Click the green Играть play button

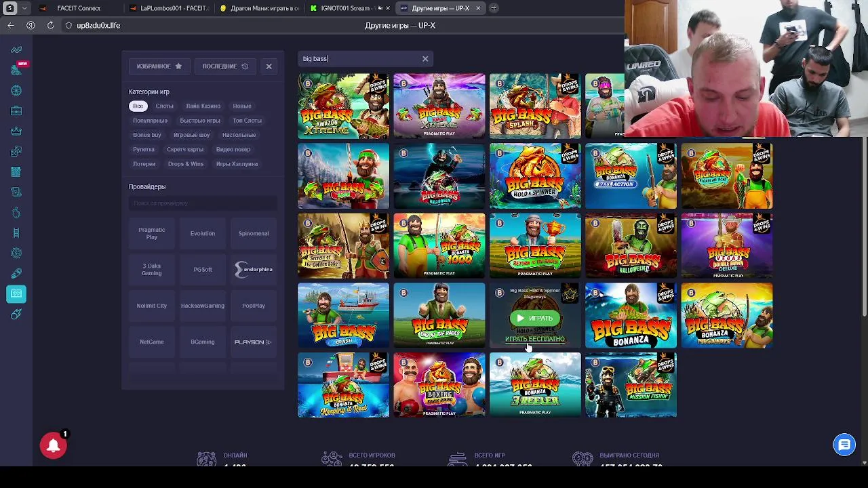pos(535,318)
